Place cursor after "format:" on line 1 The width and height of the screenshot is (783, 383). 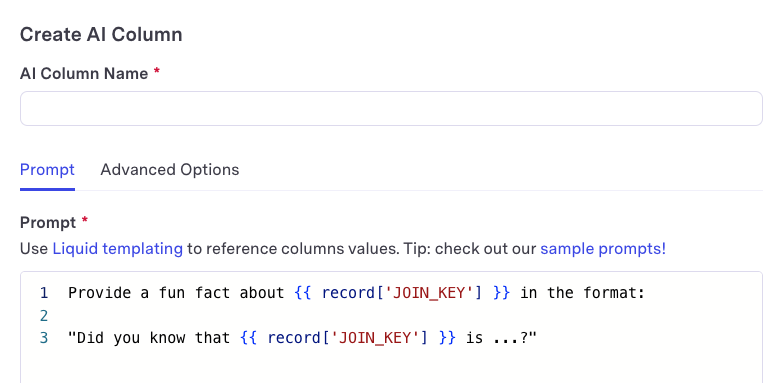tap(646, 293)
